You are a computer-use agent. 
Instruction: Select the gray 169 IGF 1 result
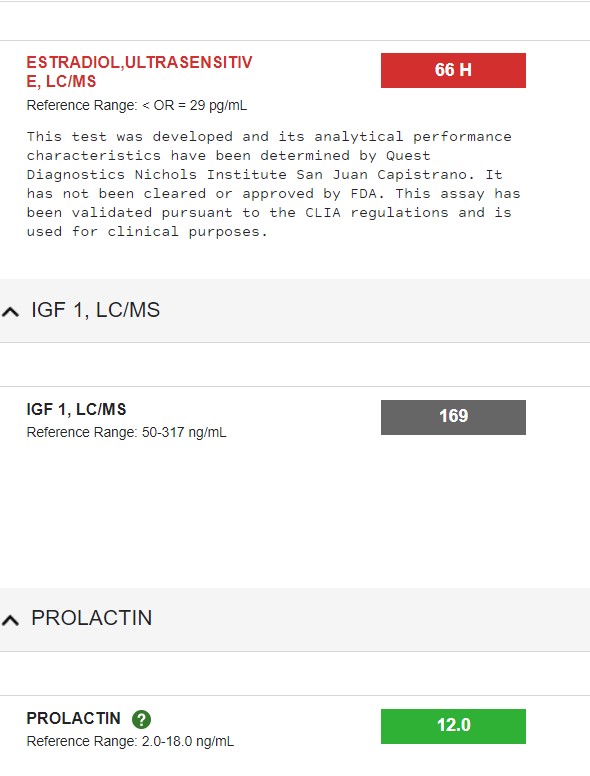click(453, 417)
